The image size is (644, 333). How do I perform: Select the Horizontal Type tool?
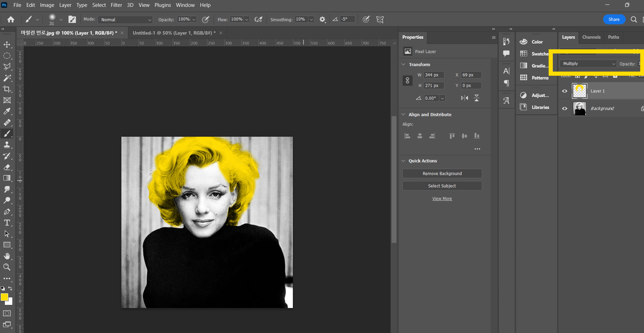(x=7, y=223)
